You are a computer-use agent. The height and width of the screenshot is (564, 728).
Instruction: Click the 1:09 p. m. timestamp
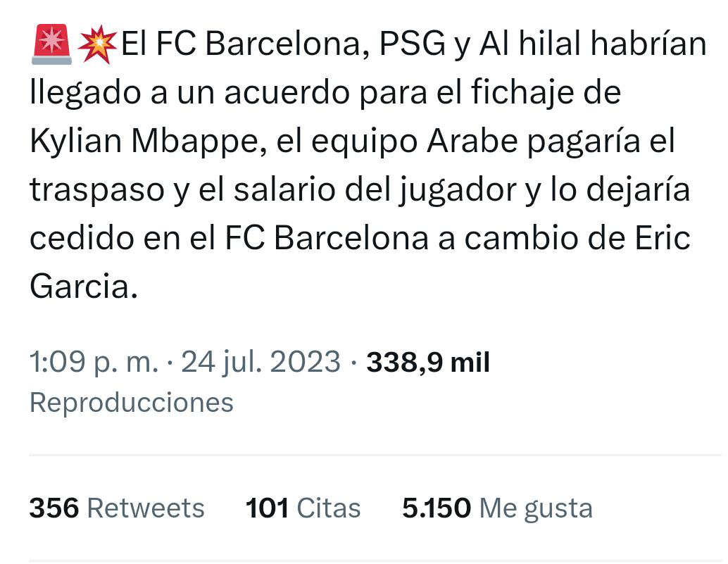pos(94,362)
